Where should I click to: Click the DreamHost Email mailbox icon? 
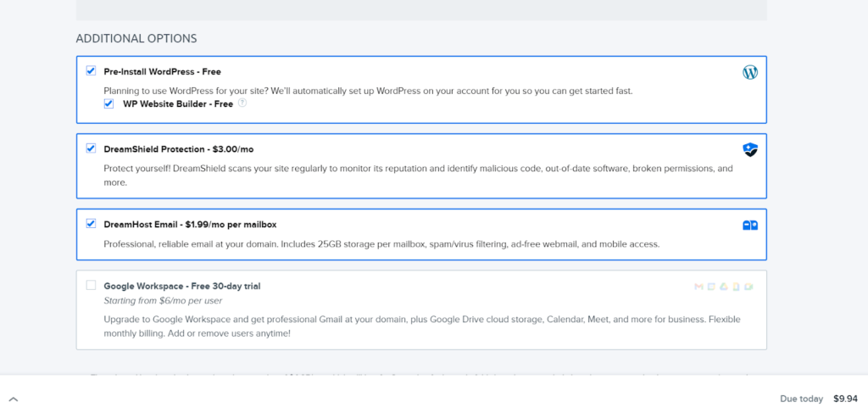750,226
